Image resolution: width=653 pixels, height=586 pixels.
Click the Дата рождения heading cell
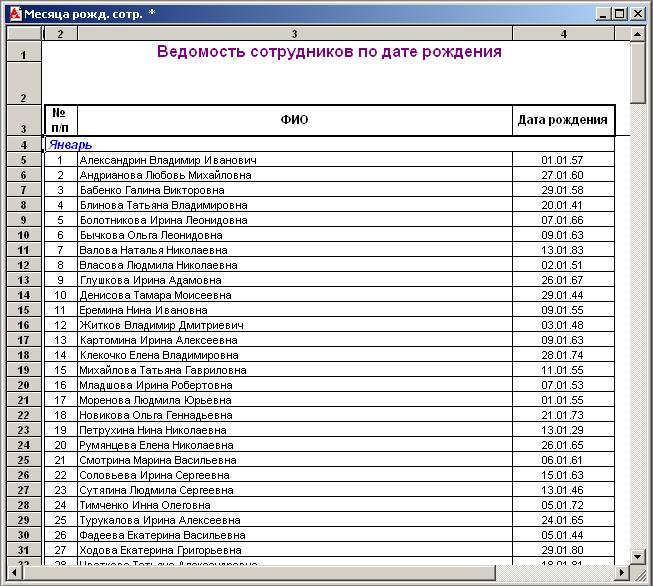[563, 120]
